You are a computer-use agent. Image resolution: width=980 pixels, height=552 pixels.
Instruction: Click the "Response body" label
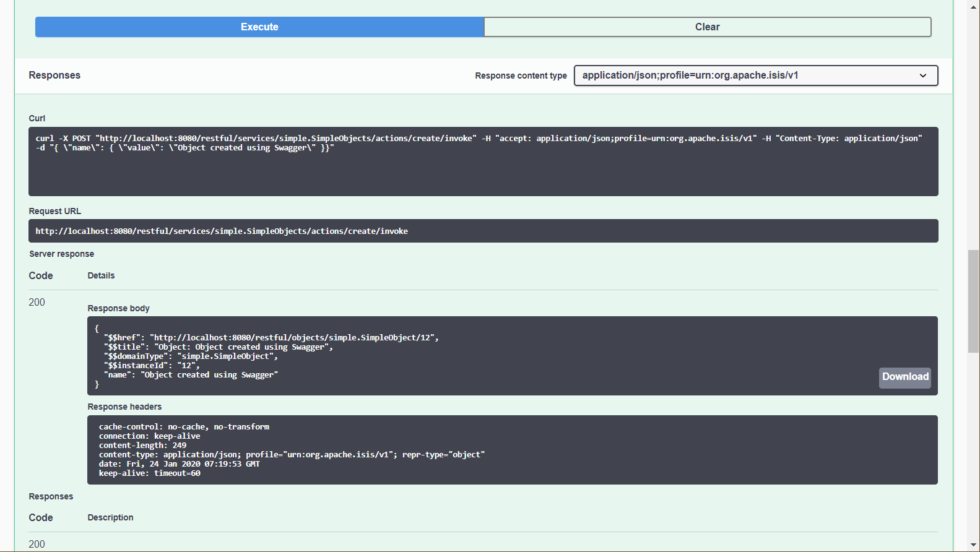pos(118,308)
